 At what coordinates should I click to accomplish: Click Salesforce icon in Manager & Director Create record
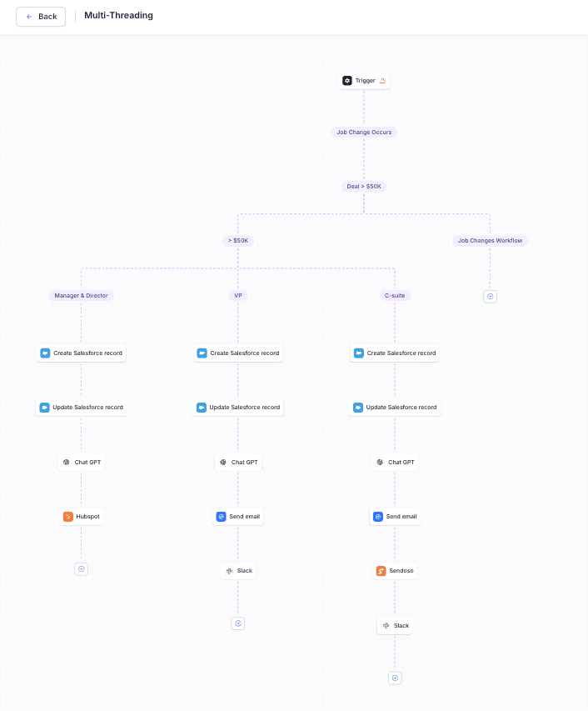[45, 353]
